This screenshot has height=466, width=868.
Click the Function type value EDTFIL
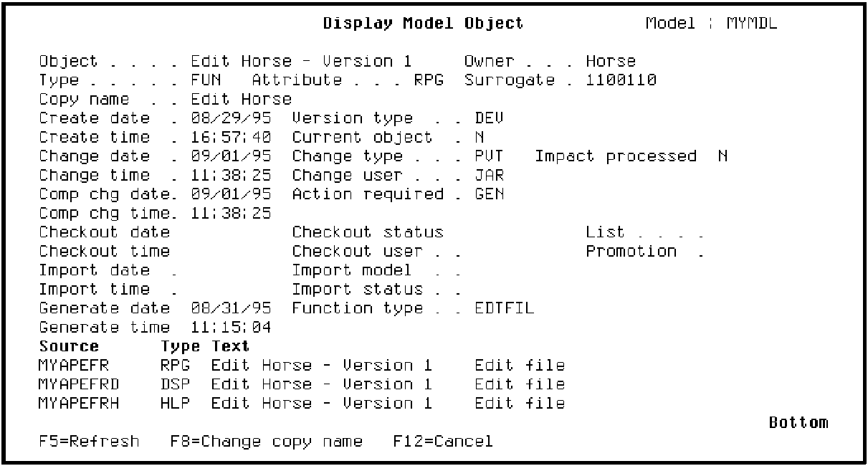point(505,308)
